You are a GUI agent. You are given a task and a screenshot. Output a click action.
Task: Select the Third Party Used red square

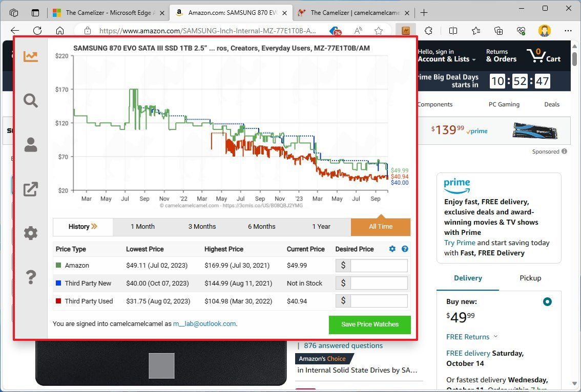pyautogui.click(x=58, y=301)
